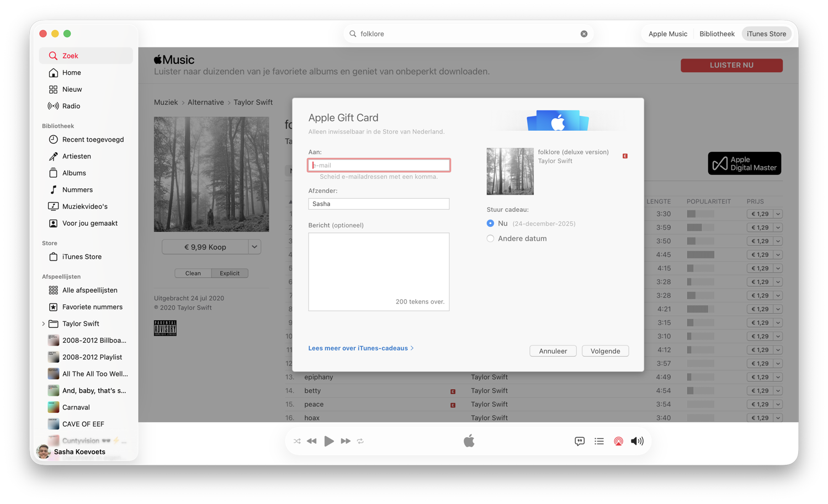Click the Volgende button
The width and height of the screenshot is (828, 504).
(x=605, y=351)
